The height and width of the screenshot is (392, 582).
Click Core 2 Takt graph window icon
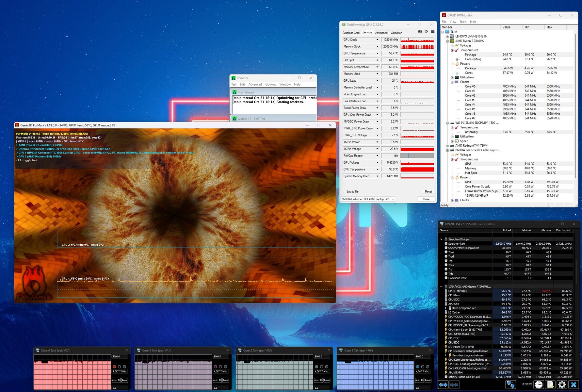click(239, 350)
